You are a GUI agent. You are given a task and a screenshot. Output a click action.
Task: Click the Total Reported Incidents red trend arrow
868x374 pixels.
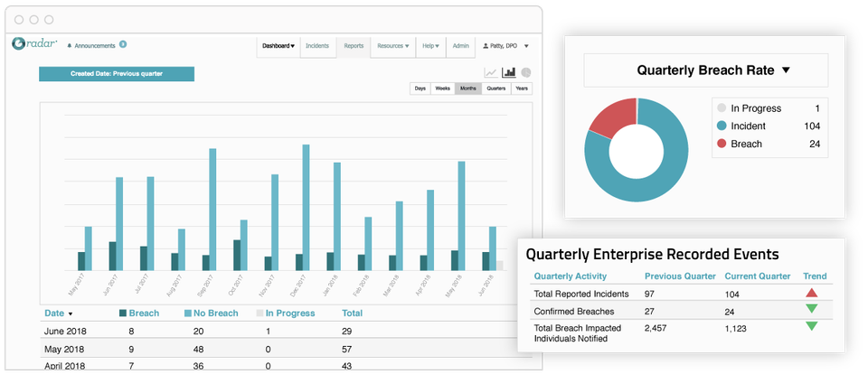click(812, 293)
